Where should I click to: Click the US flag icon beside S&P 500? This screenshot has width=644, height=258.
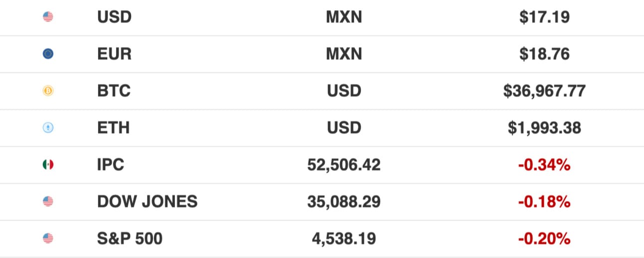click(48, 239)
